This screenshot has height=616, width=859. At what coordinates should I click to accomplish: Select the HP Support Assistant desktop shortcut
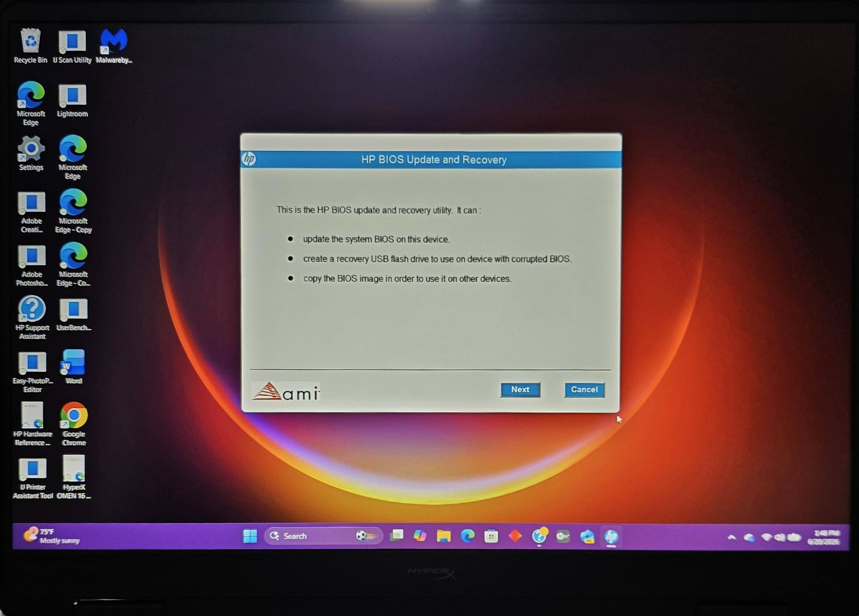(x=32, y=318)
